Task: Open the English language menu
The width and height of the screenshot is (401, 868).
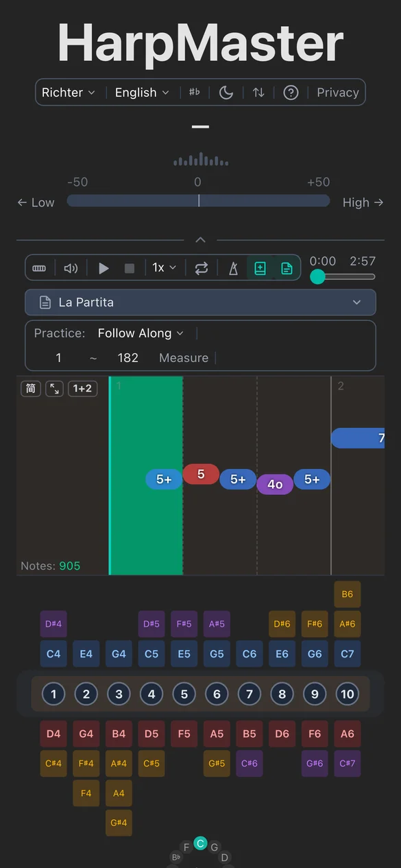Action: 141,92
